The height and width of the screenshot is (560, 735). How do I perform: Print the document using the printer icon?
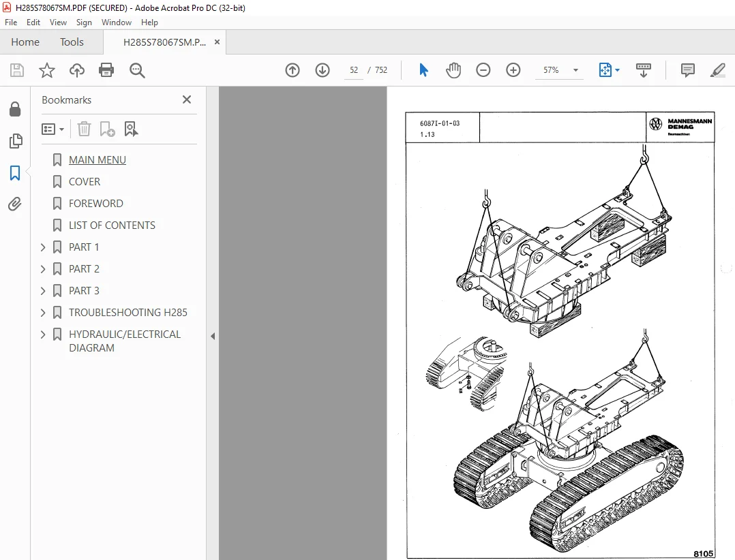(x=106, y=70)
